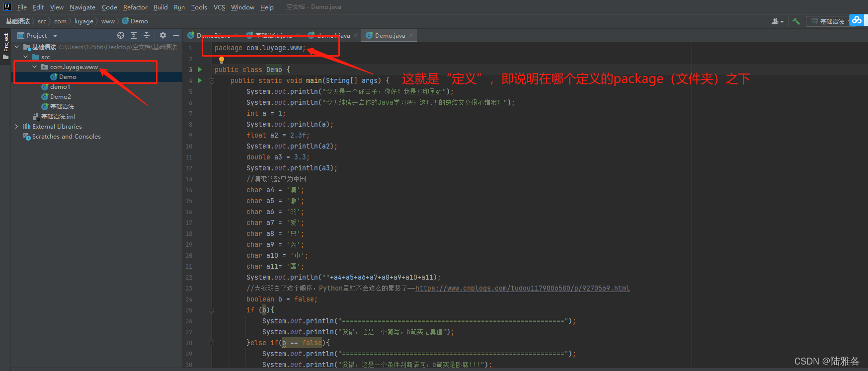The width and height of the screenshot is (868, 371).
Task: Open the Navigate menu
Action: tap(82, 7)
